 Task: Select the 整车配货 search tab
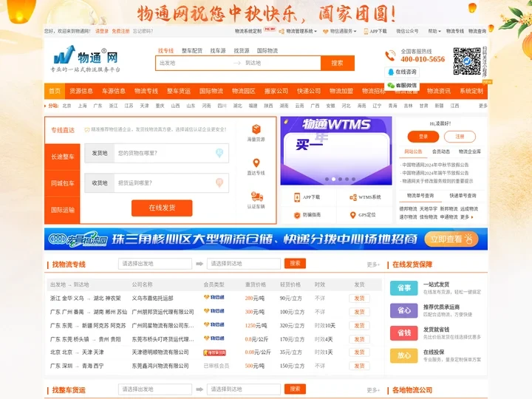tap(192, 50)
